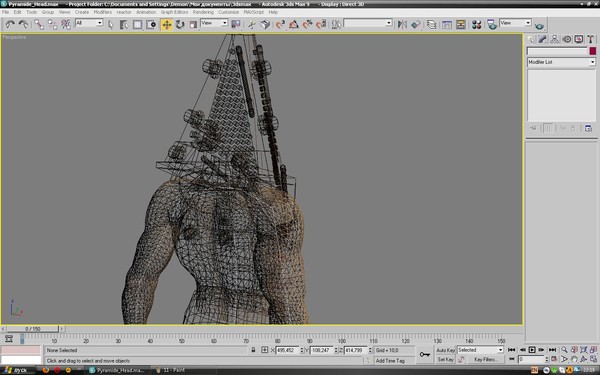The width and height of the screenshot is (600, 375).
Task: Toggle Absolute/Offset transform type-in mode
Action: 264,350
